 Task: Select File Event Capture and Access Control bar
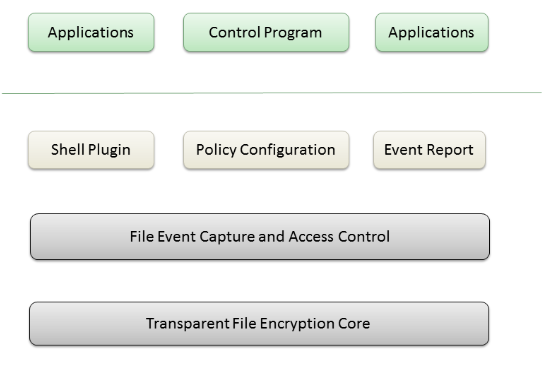point(260,237)
